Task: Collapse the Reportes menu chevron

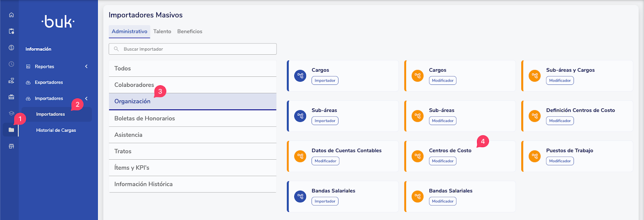Action: click(x=86, y=66)
